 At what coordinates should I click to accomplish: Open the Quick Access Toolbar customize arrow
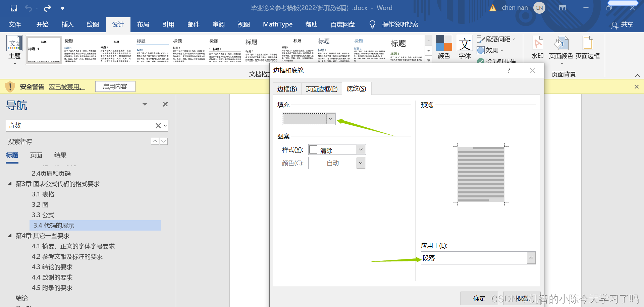click(62, 8)
